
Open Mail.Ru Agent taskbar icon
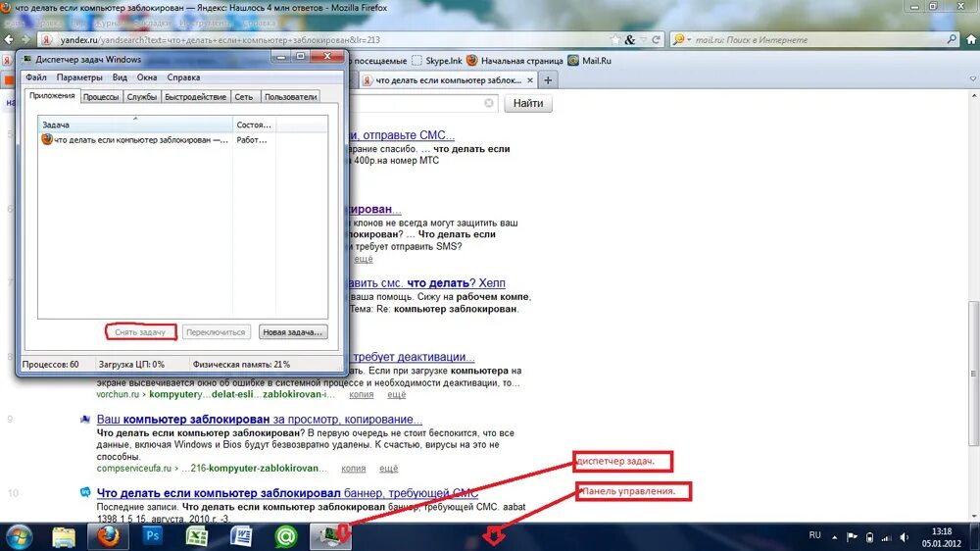coord(286,536)
